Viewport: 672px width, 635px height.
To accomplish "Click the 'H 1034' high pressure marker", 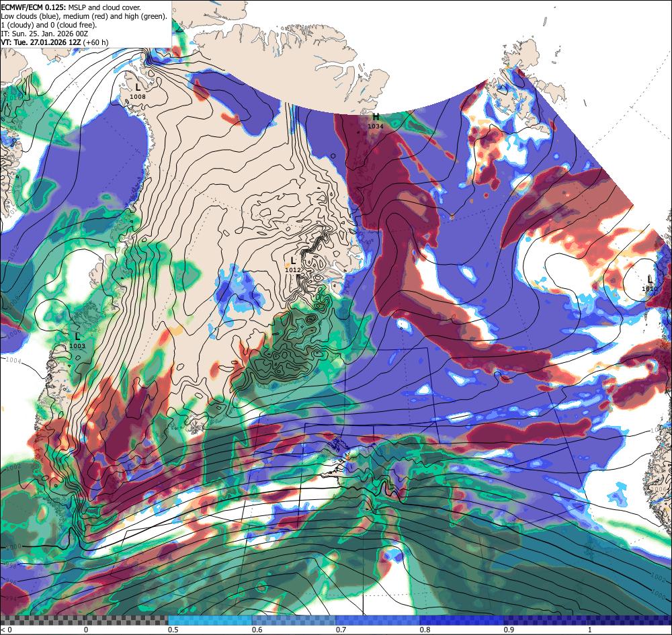I will (x=376, y=121).
